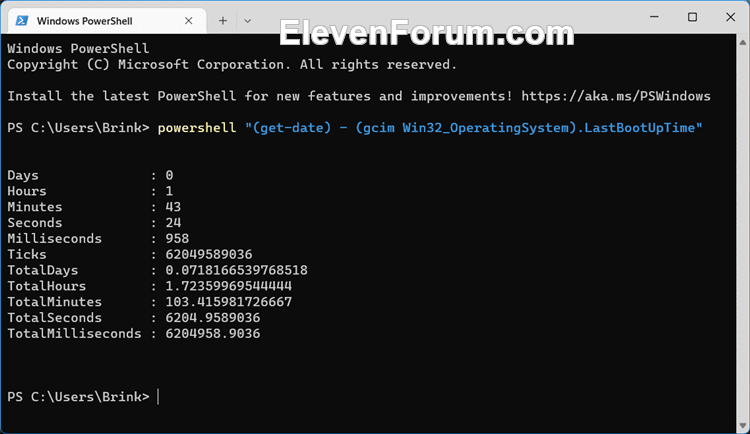Click the PowerShell icon in the tab

[22, 21]
